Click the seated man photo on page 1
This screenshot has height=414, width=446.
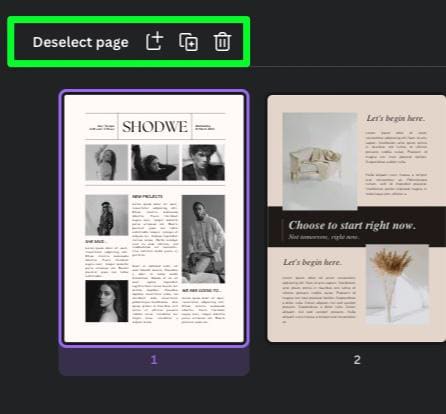coord(203,239)
